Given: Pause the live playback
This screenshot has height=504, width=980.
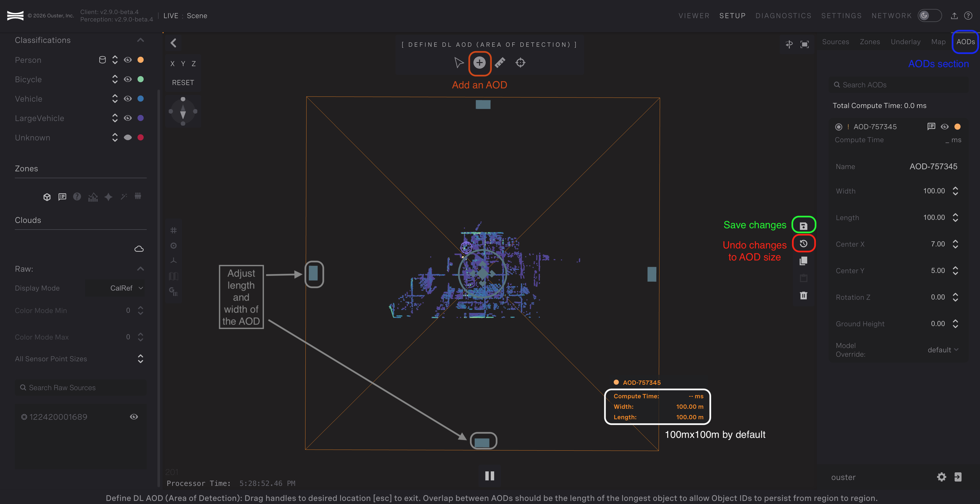Looking at the screenshot, I should 490,476.
